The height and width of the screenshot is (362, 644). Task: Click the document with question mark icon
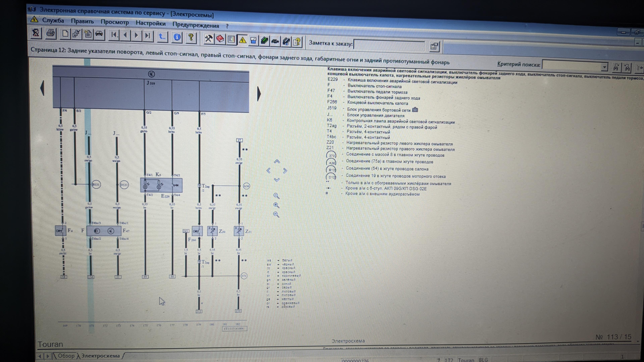tap(297, 42)
